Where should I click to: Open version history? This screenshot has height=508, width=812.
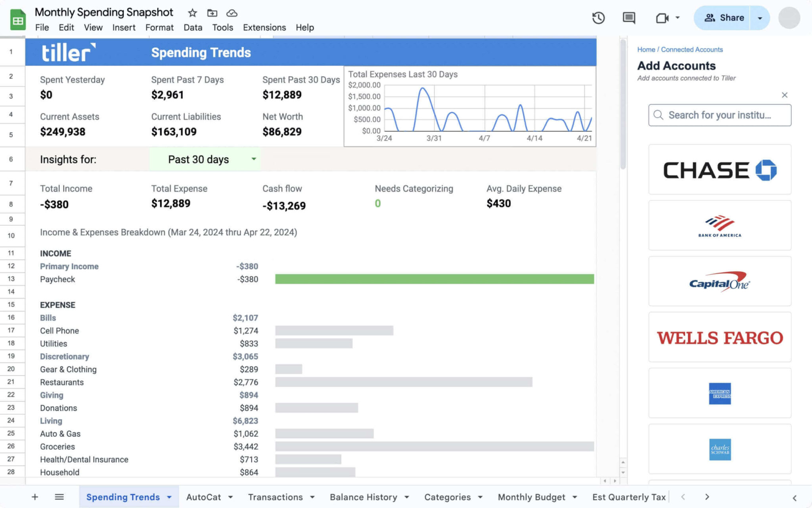(x=598, y=18)
